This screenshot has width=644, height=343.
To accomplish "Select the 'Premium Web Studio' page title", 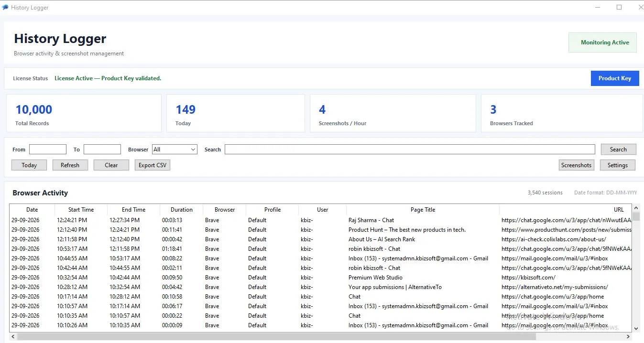I will (x=375, y=278).
